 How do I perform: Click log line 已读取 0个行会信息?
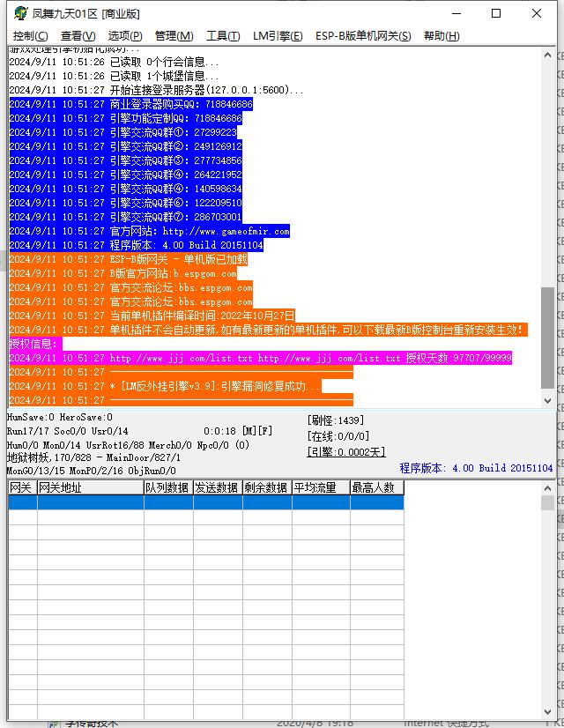pyautogui.click(x=115, y=62)
